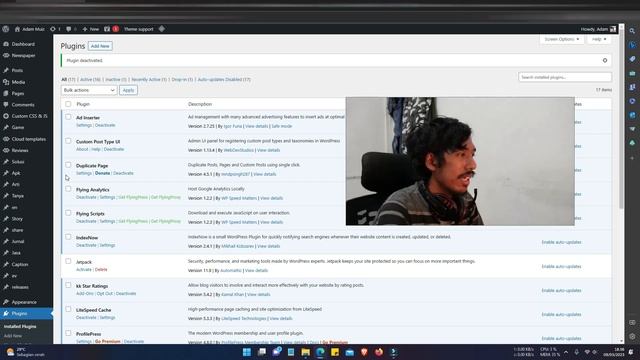Screen dimensions: 640x360
Task: Delete the Jetpack plugin
Action: [x=101, y=269]
